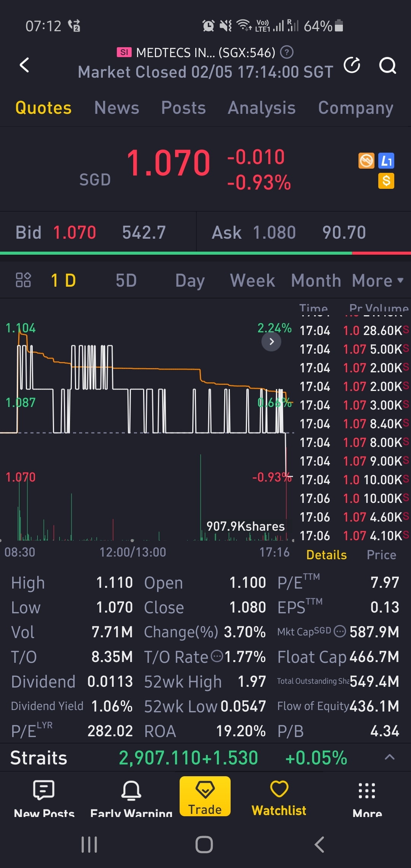Viewport: 411px width, 868px height.
Task: Switch chart to Month view
Action: pyautogui.click(x=316, y=281)
